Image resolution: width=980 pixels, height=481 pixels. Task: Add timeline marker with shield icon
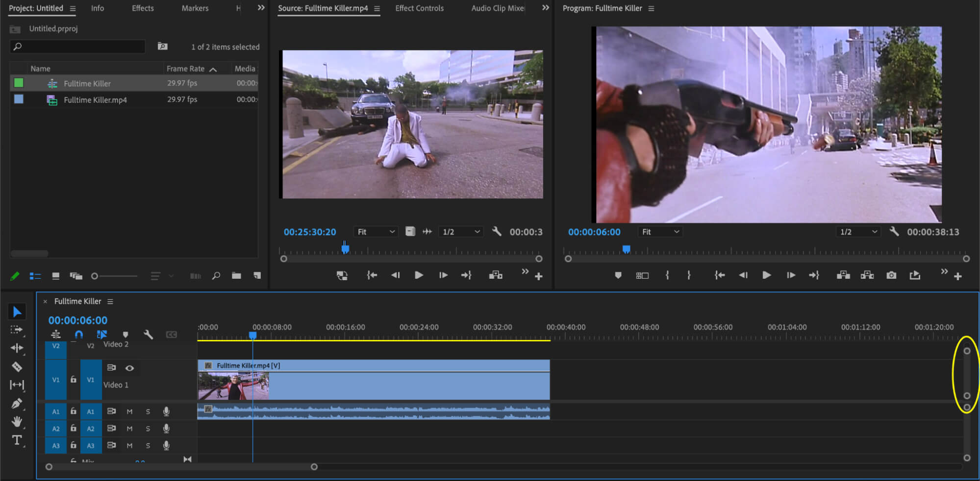tap(126, 335)
